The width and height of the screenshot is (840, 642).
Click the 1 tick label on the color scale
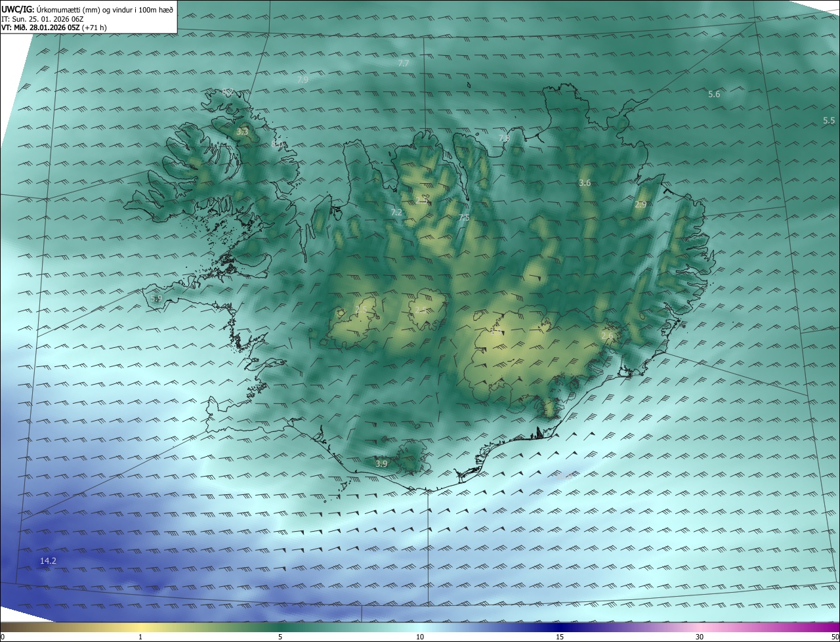[140, 637]
